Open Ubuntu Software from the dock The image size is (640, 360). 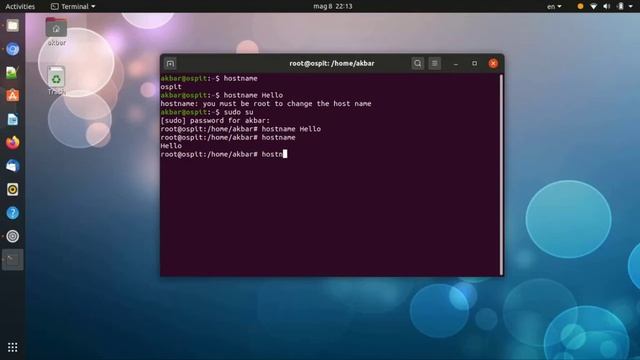13,96
